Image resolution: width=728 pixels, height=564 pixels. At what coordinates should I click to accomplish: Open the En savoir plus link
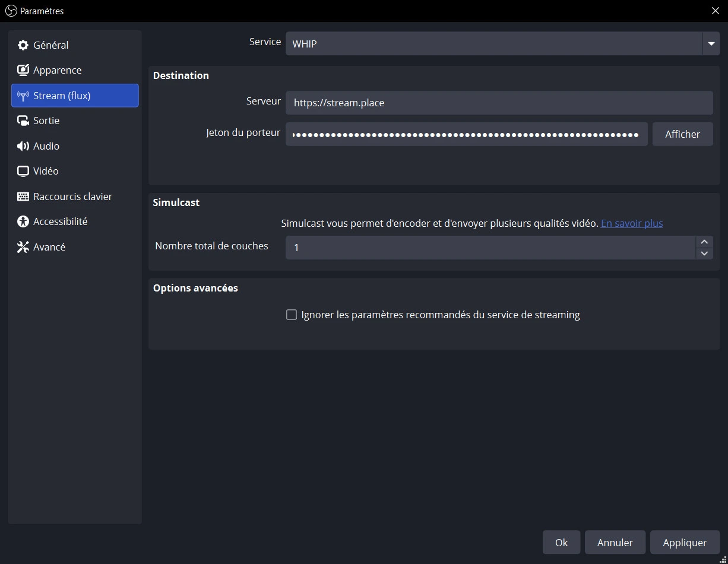[x=632, y=223]
